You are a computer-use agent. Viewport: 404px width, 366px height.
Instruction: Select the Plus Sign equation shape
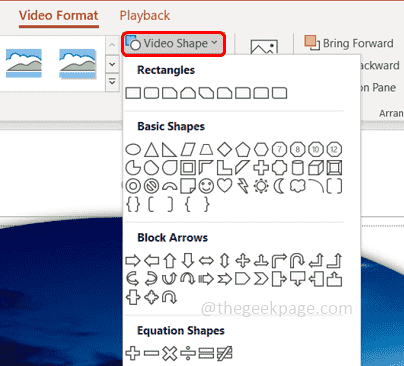(133, 353)
